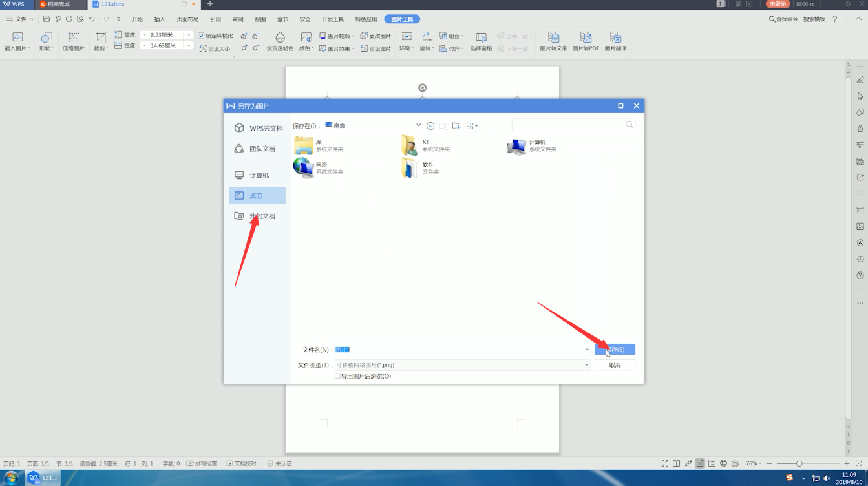Click the Undo icon in the quick access toolbar
The width and height of the screenshot is (868, 486).
point(92,19)
